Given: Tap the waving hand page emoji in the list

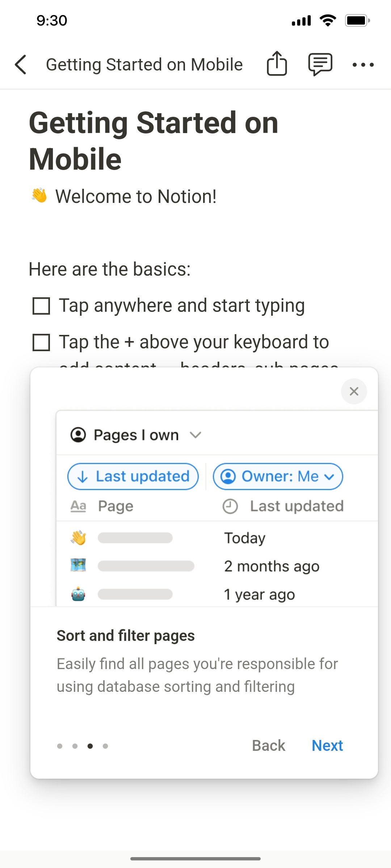Looking at the screenshot, I should (x=78, y=538).
